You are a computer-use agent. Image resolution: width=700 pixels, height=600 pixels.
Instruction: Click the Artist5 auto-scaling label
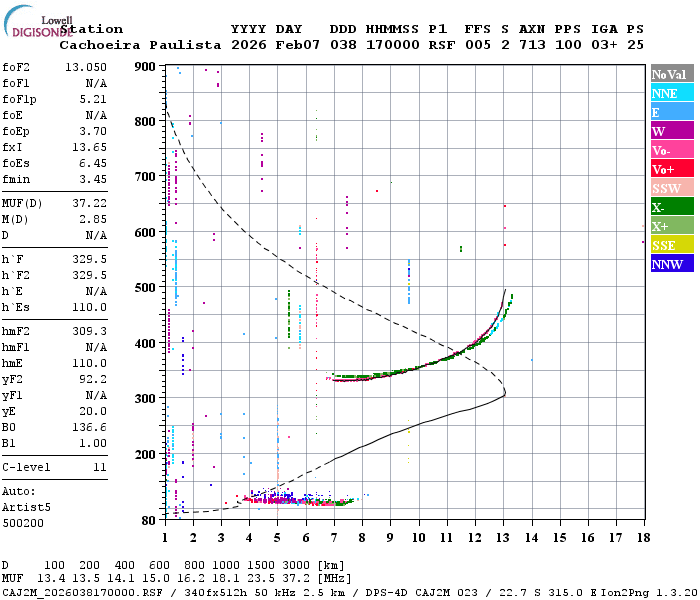point(26,508)
